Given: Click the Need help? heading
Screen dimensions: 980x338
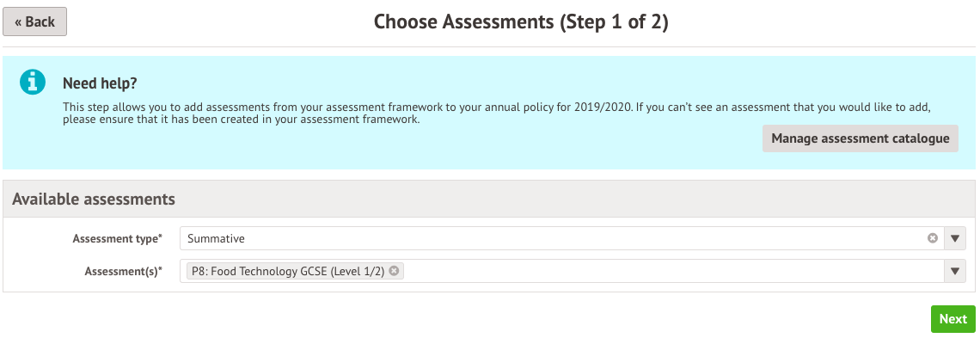Looking at the screenshot, I should [100, 83].
